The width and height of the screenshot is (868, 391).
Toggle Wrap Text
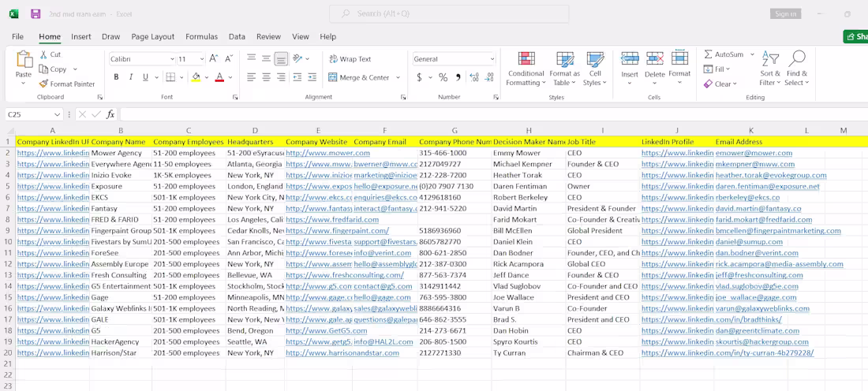350,59
